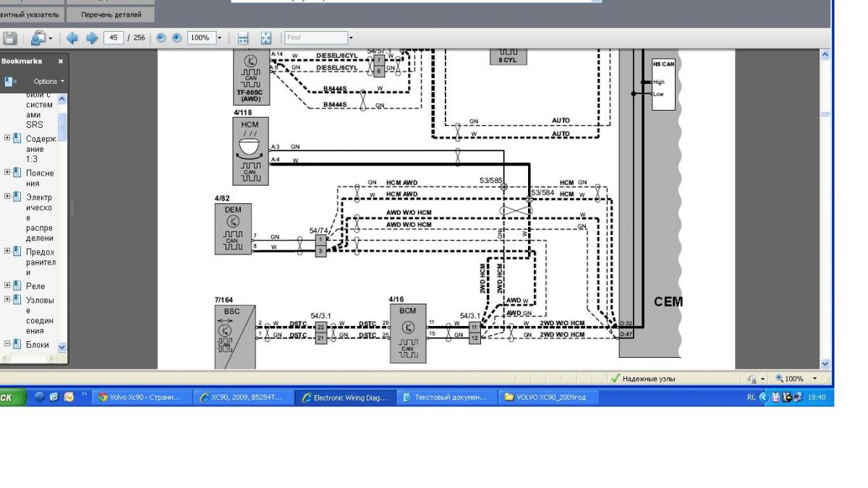This screenshot has height=488, width=868.
Task: Switch to the VOLVO XC90_2009год folder taskbar window
Action: (549, 397)
